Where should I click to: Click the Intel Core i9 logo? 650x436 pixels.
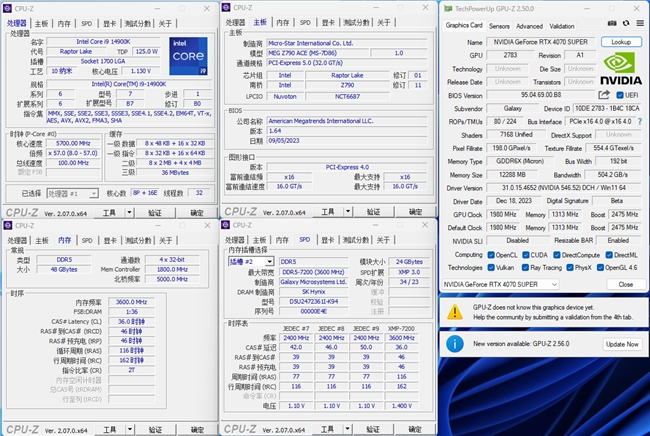189,54
